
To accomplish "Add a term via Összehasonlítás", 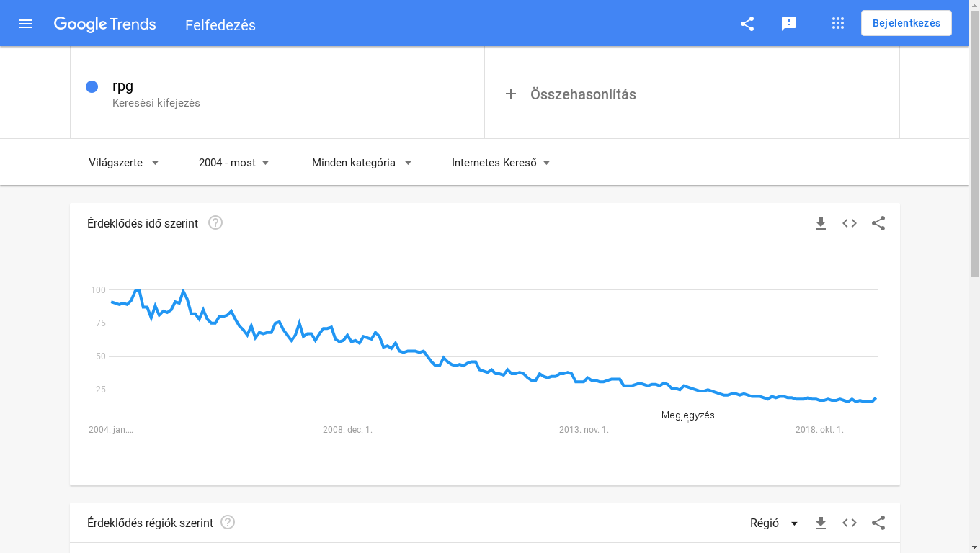I will coord(692,94).
